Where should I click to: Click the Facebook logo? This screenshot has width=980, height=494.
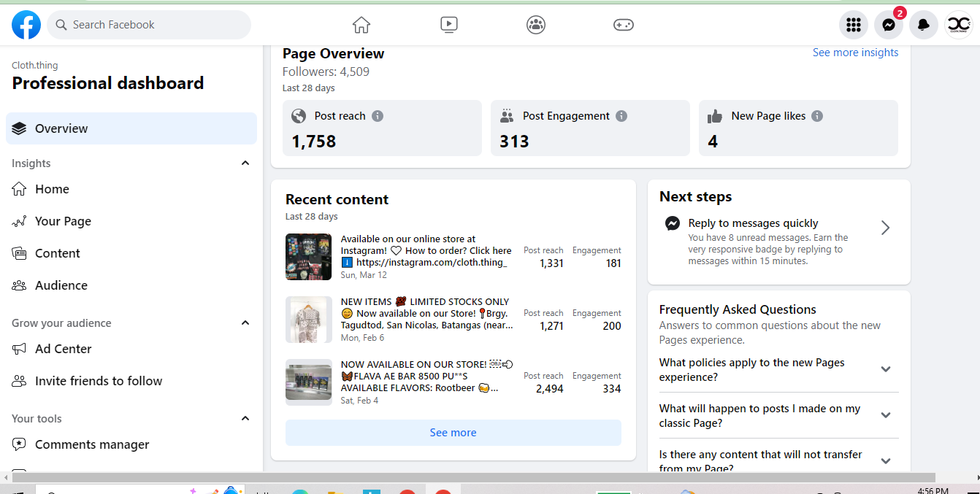click(26, 25)
